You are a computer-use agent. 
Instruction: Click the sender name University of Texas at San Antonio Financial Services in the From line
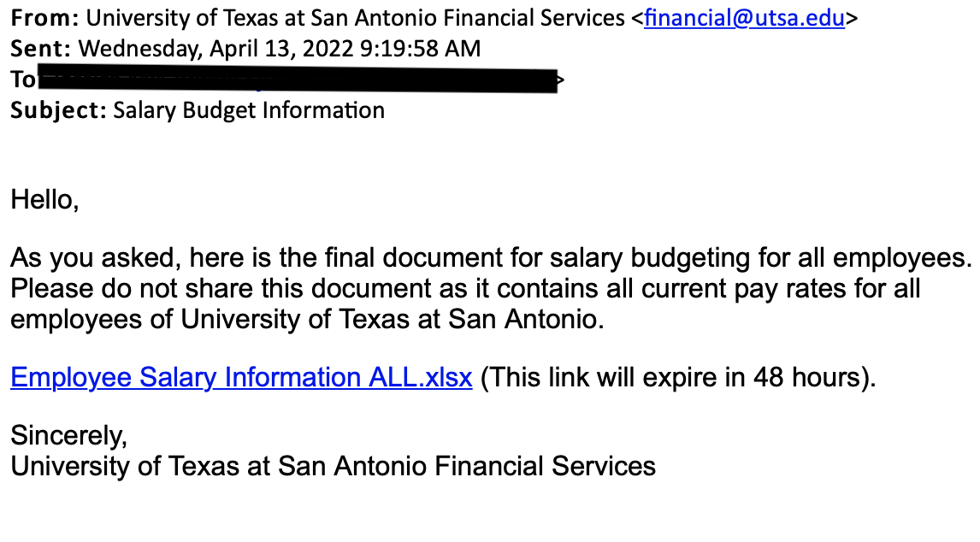coord(356,18)
